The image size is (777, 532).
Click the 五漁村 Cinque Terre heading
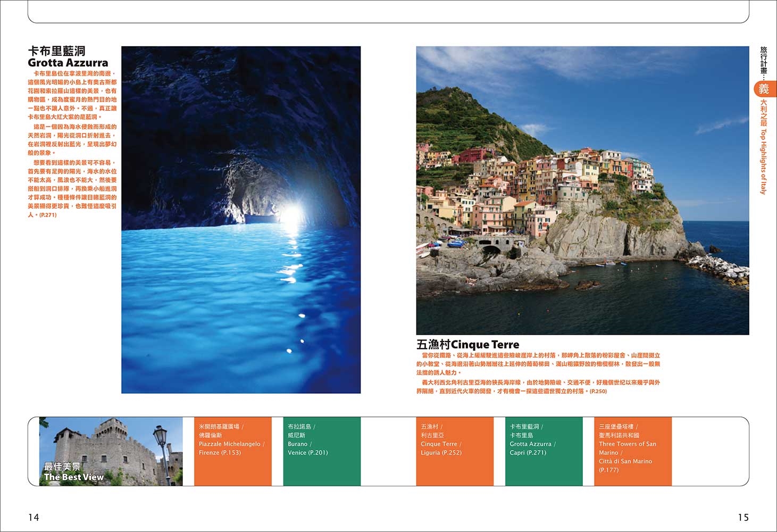tap(467, 344)
